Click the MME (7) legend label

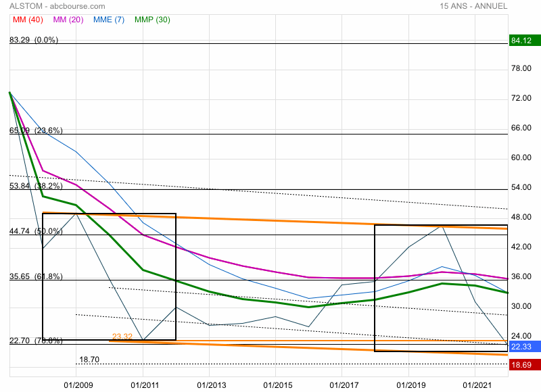109,20
